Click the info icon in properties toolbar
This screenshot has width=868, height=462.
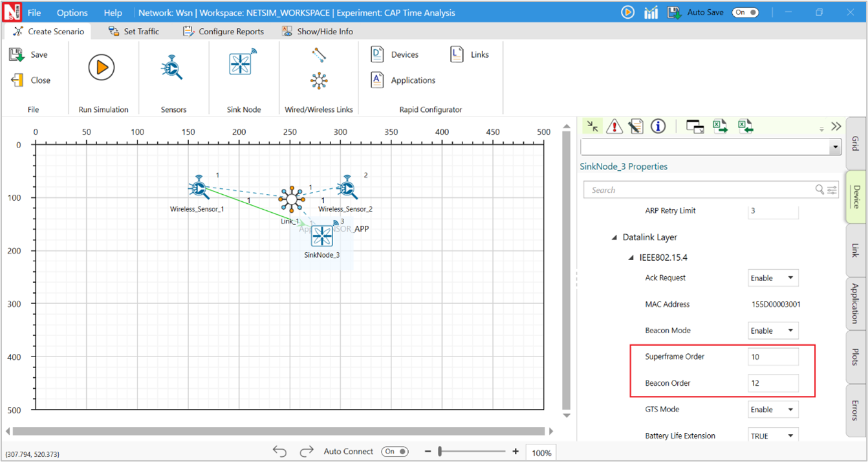coord(658,126)
